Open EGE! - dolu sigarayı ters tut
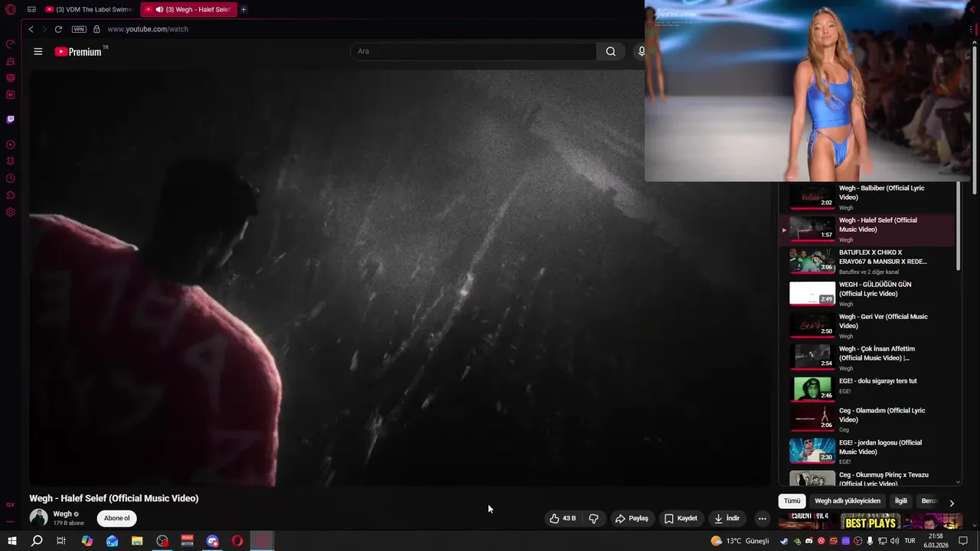This screenshot has height=551, width=980. [x=867, y=388]
